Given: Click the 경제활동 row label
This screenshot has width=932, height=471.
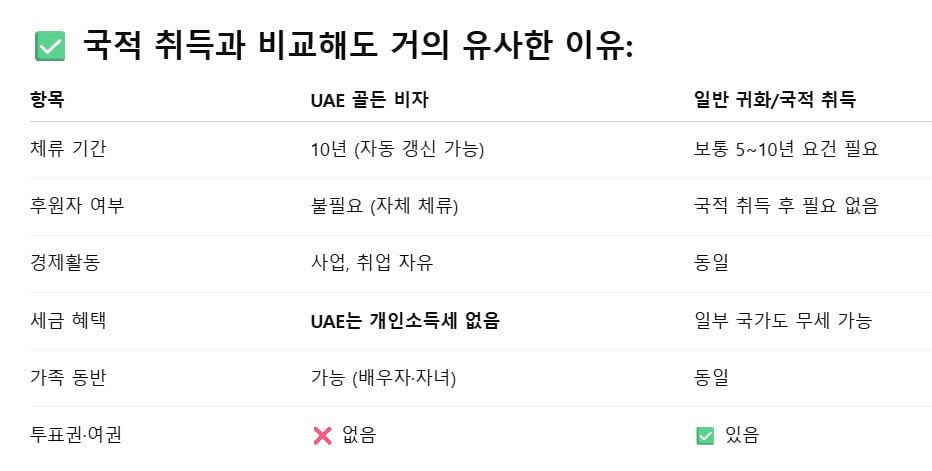Looking at the screenshot, I should [65, 263].
